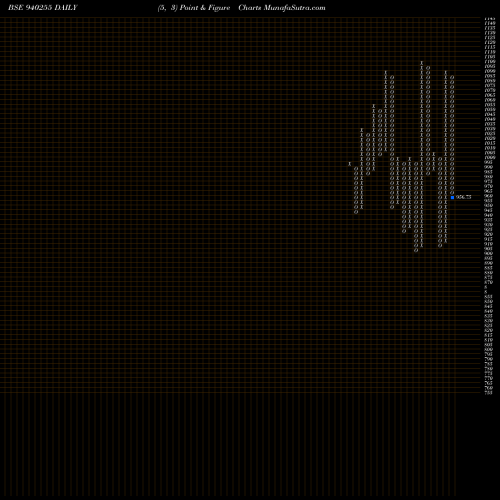Click the 'BSE 940255 DAILY' title text

(x=43, y=8)
